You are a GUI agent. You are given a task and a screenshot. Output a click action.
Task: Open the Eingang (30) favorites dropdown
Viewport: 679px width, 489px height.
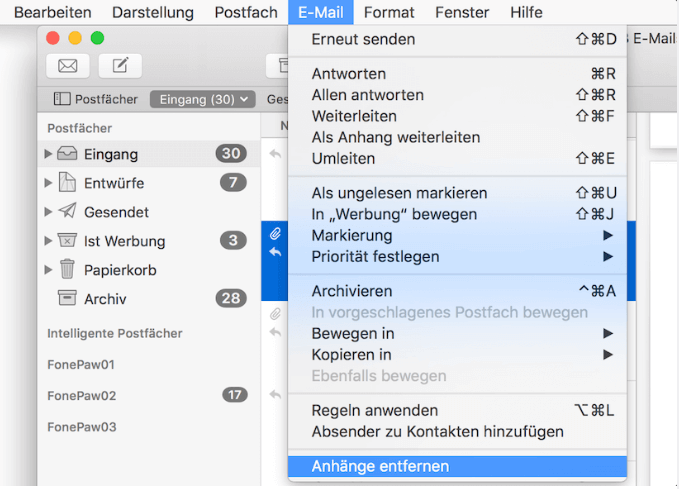click(x=203, y=99)
